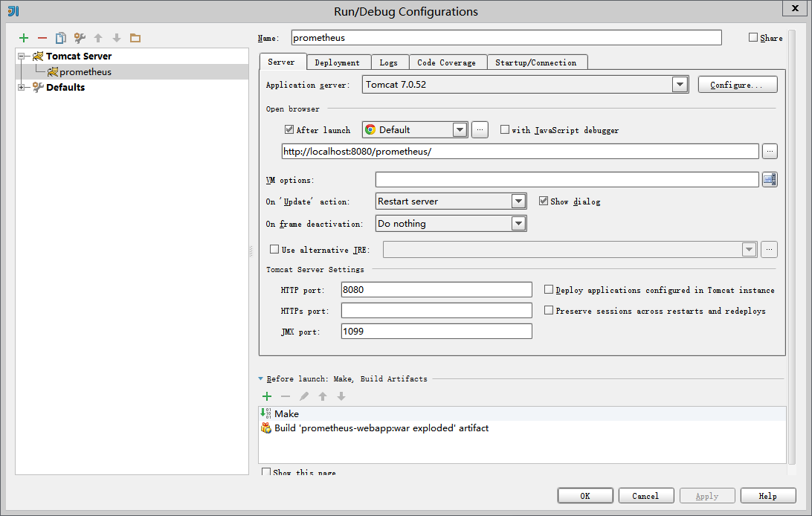Switch to the Server tab
Screen dimensions: 812x516
coord(283,62)
